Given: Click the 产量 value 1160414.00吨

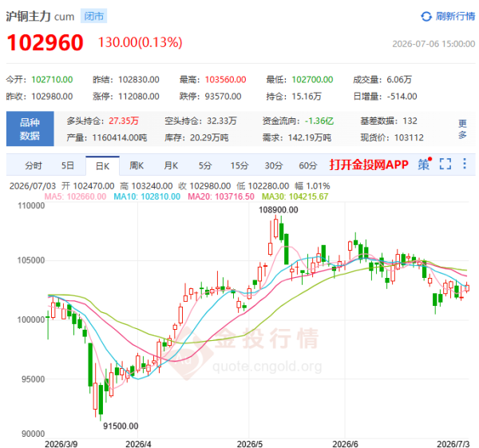Looking at the screenshot, I should tap(120, 138).
